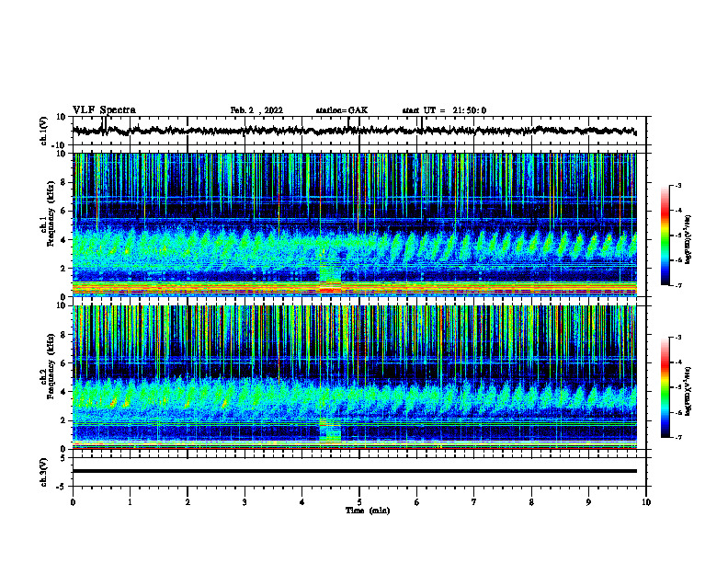Viewport: 728px width, 563px height.
Task: Click the "VLF Spectra" plot title
Action: pyautogui.click(x=104, y=110)
